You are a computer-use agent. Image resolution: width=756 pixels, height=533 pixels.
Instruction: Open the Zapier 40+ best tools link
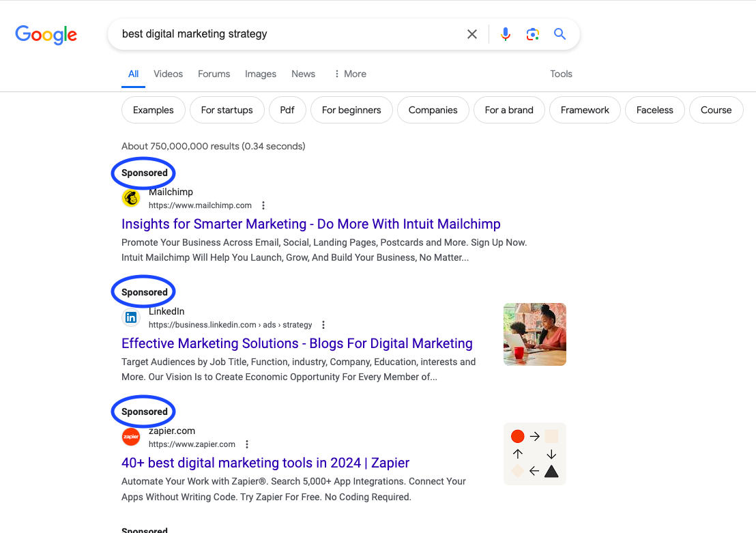265,463
